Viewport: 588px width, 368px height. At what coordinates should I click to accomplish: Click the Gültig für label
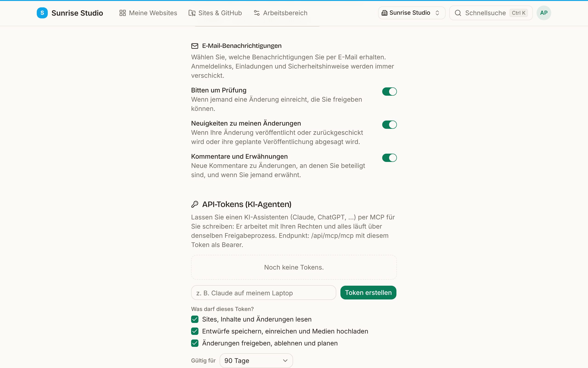203,360
